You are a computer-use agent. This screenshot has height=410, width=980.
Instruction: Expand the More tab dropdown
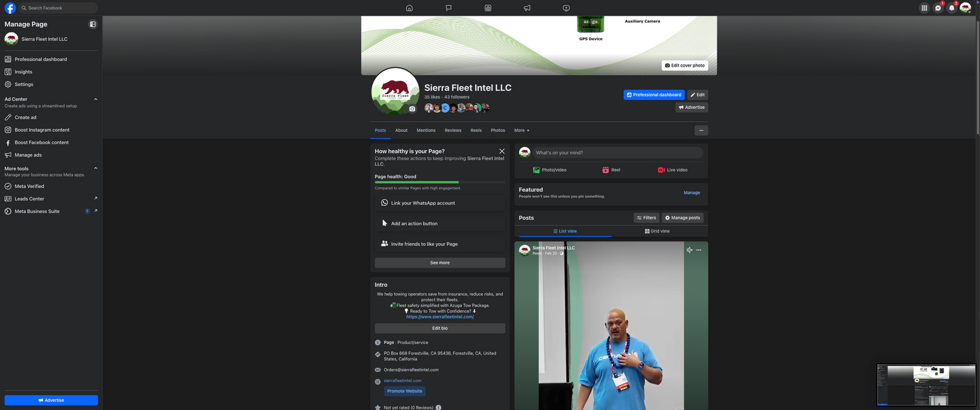pyautogui.click(x=521, y=130)
